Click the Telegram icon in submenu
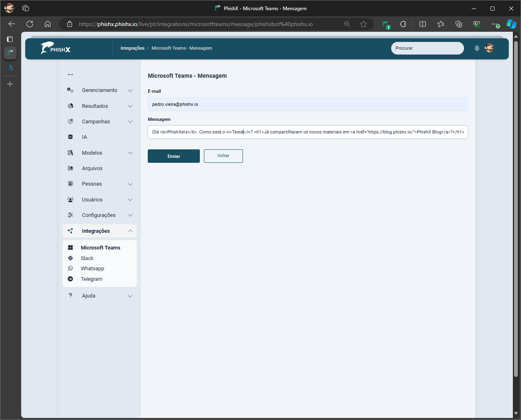The width and height of the screenshot is (521, 420). click(x=70, y=279)
